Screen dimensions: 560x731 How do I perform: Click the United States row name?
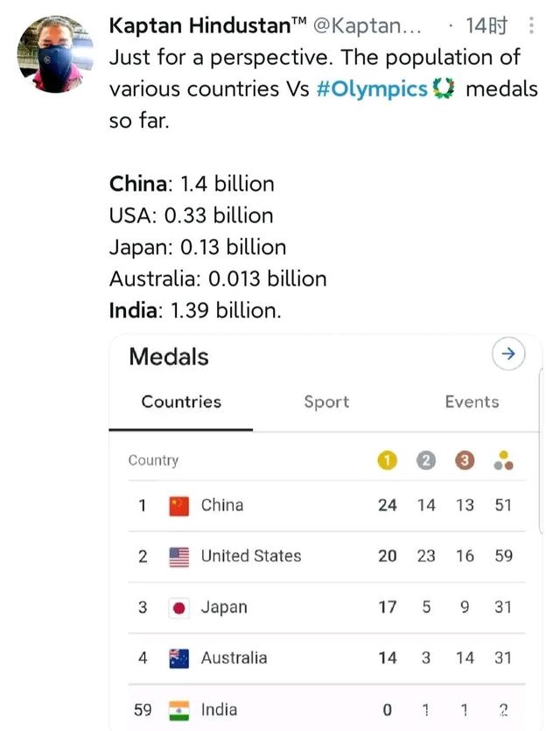pos(251,557)
